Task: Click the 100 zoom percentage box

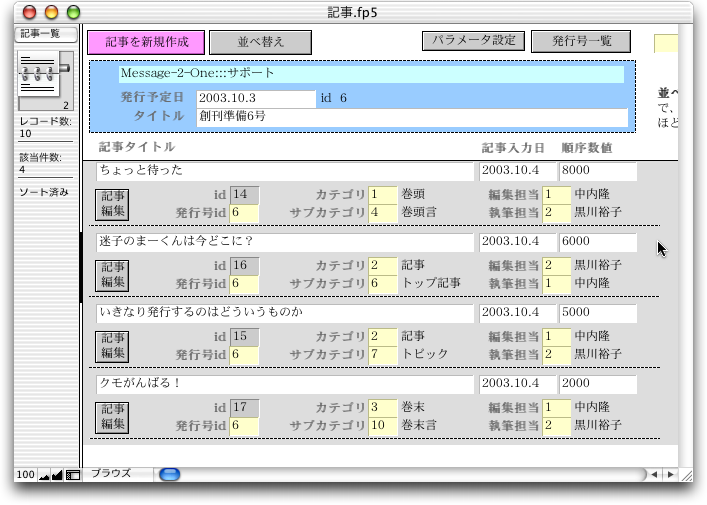Action: [x=26, y=474]
